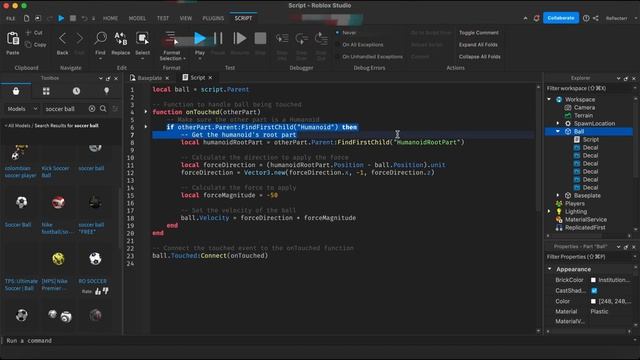Image resolution: width=640 pixels, height=360 pixels.
Task: Click the share icon beside help
Action: click(596, 18)
